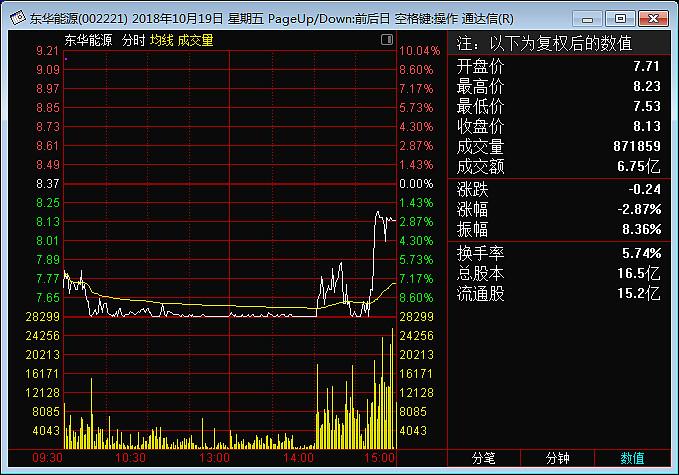This screenshot has height=475, width=679.
Task: Click the app icon in the title bar
Action: click(x=17, y=18)
